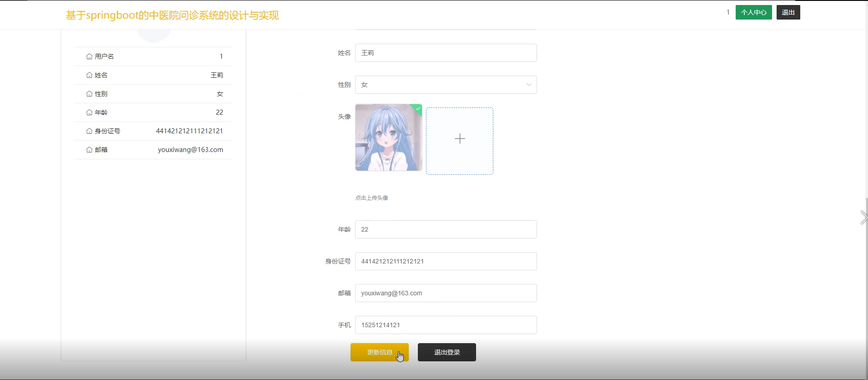Screen dimensions: 868x380
Task: Open the 个人中心 page
Action: click(753, 12)
